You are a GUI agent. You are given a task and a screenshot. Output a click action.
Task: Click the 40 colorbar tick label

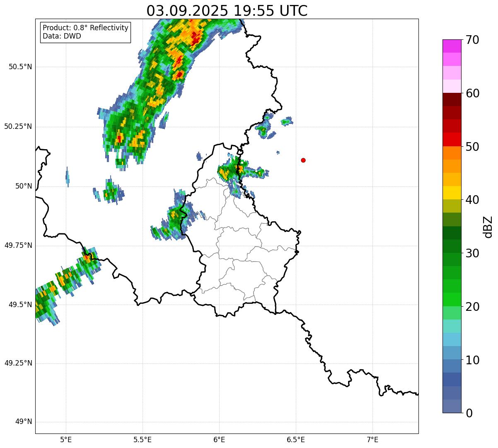(x=472, y=200)
